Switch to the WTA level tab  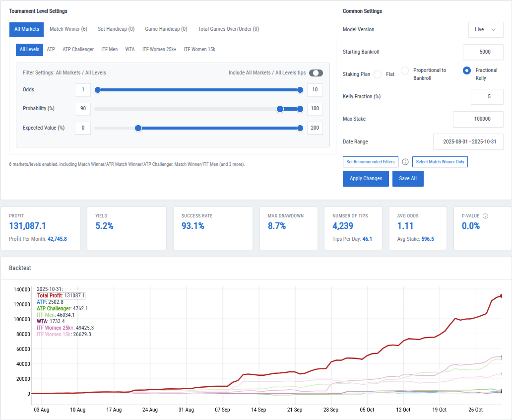130,49
